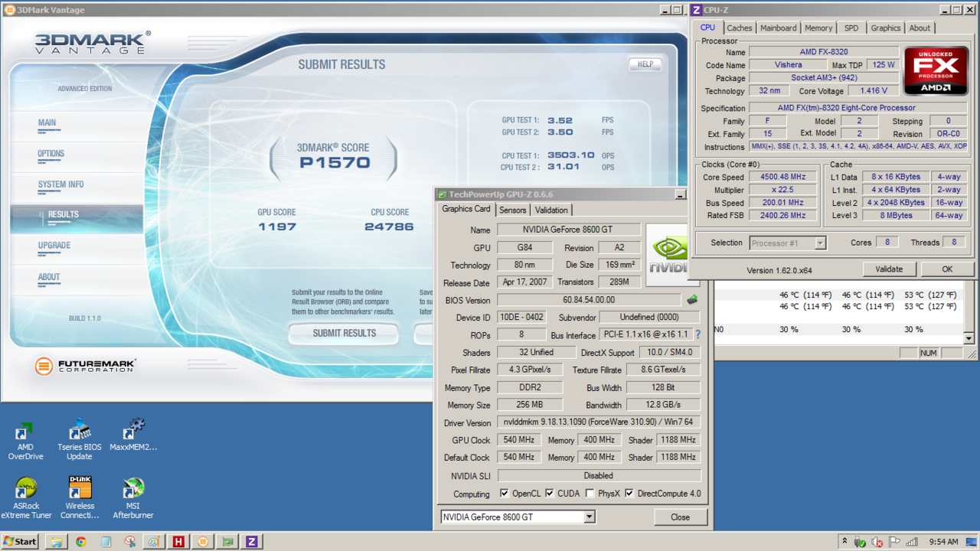Click the Windows Explorer taskbar icon
This screenshot has width=980, height=551.
coord(56,541)
